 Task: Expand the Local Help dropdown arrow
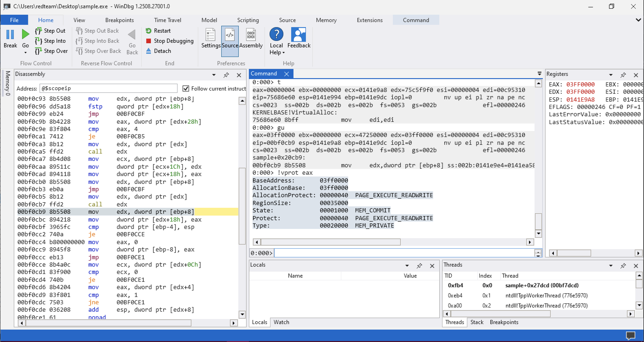click(284, 53)
